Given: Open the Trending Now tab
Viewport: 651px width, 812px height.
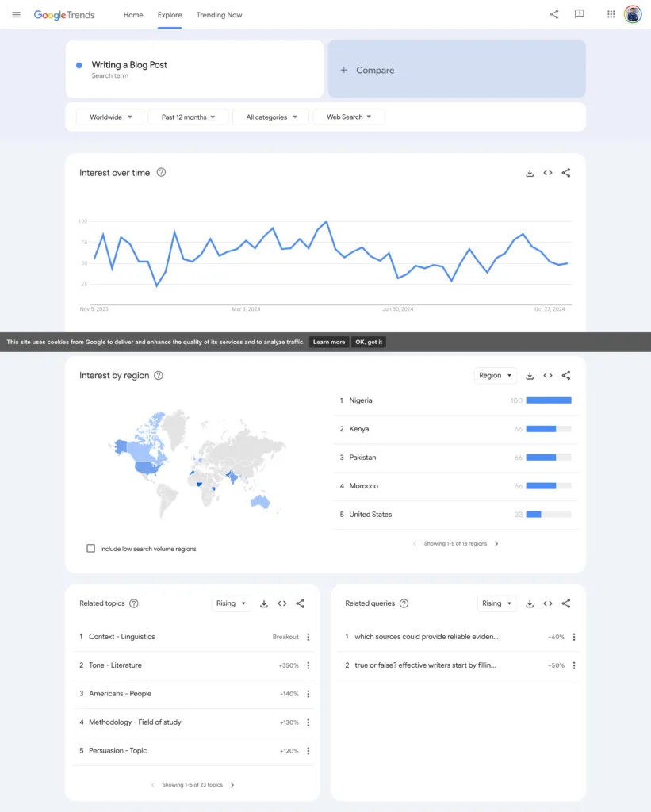Looking at the screenshot, I should coord(219,14).
